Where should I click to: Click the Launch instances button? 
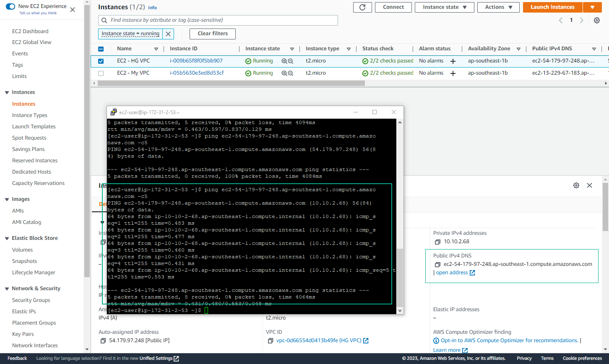(x=552, y=7)
